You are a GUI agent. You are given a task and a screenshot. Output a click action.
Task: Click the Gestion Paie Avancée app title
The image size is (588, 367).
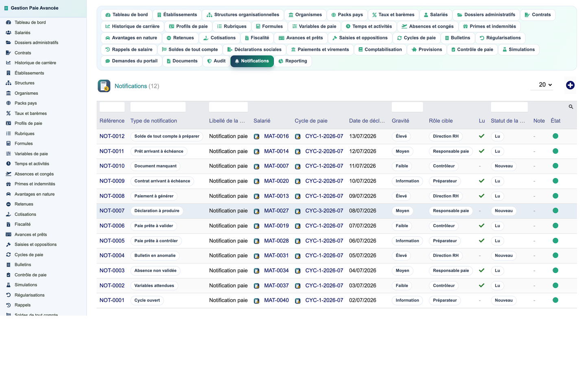(x=35, y=8)
